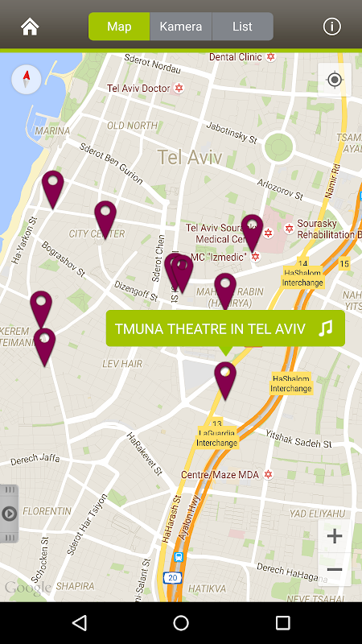The image size is (362, 644).
Task: Open the info icon at top right
Action: (x=331, y=27)
